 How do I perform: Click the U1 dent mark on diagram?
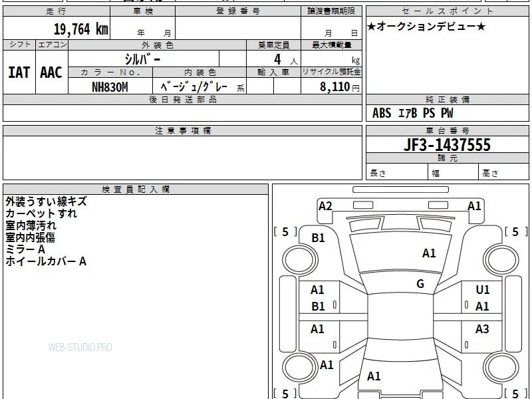(483, 290)
